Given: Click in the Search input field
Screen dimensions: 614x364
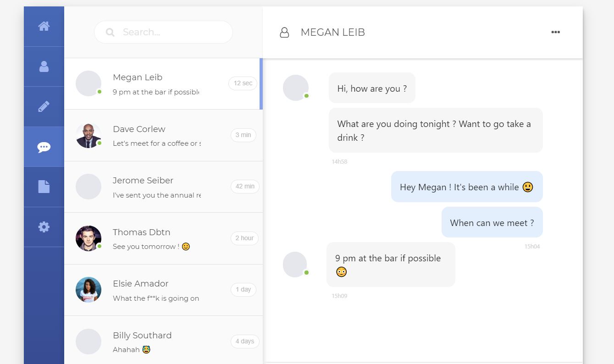Looking at the screenshot, I should 174,32.
